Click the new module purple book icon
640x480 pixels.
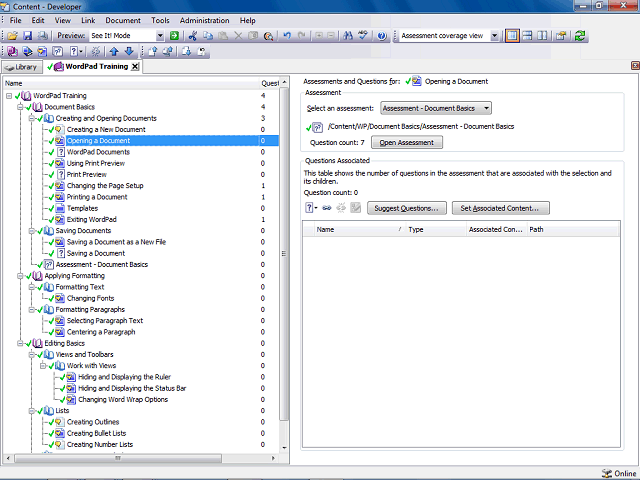[12, 51]
